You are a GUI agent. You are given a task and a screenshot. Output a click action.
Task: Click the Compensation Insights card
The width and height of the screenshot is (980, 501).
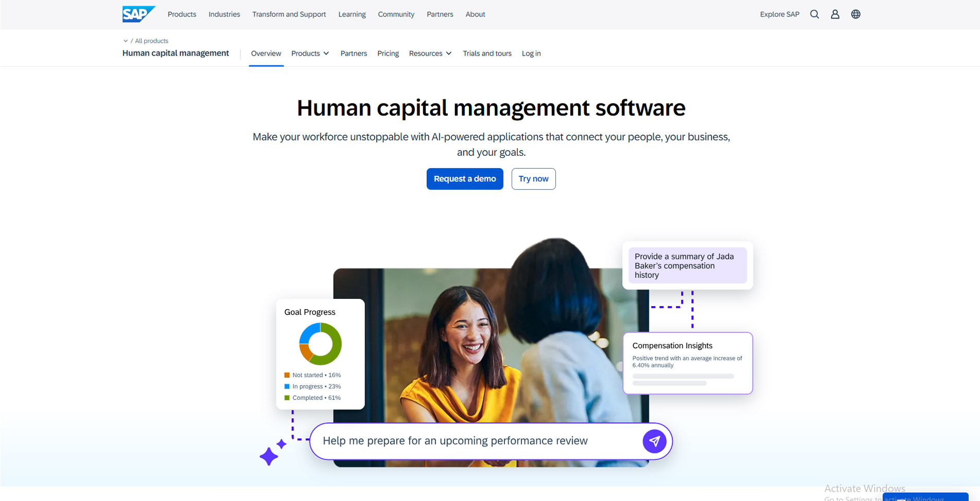coord(688,363)
